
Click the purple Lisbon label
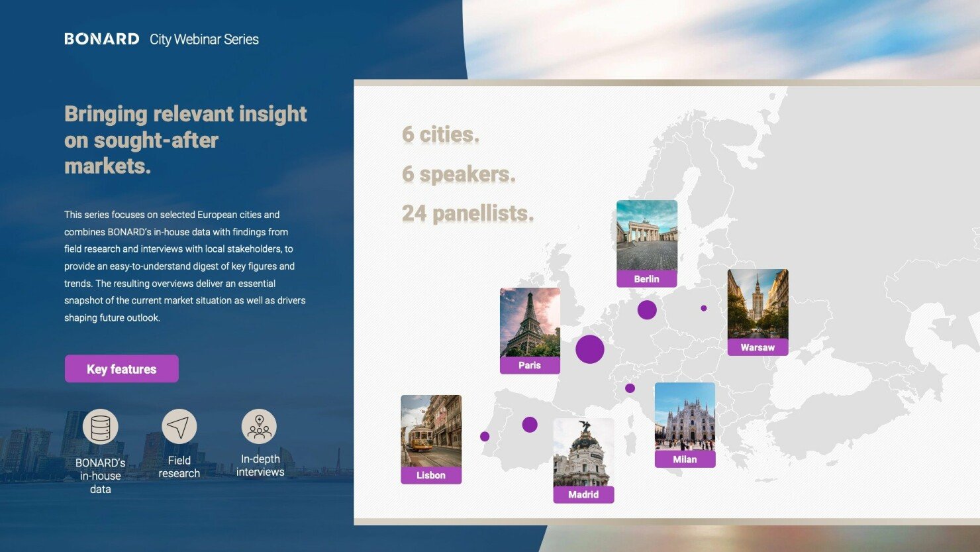point(431,475)
